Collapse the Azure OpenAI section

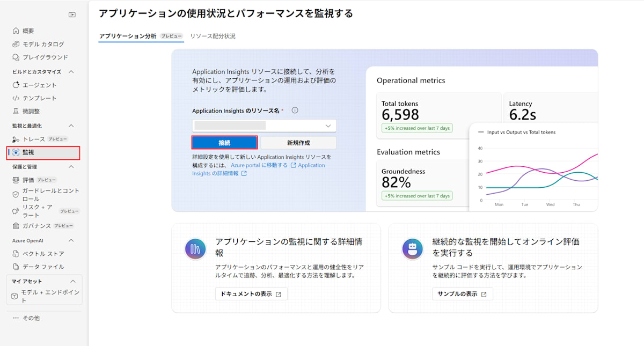[x=71, y=241]
